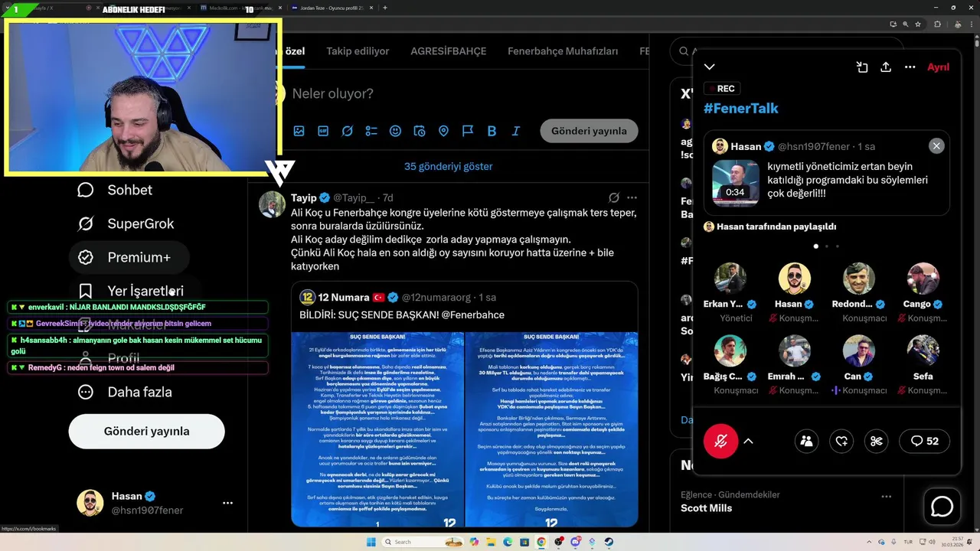This screenshot has height=551, width=980.
Task: Switch to Takip ediliyor tab
Action: [x=358, y=51]
